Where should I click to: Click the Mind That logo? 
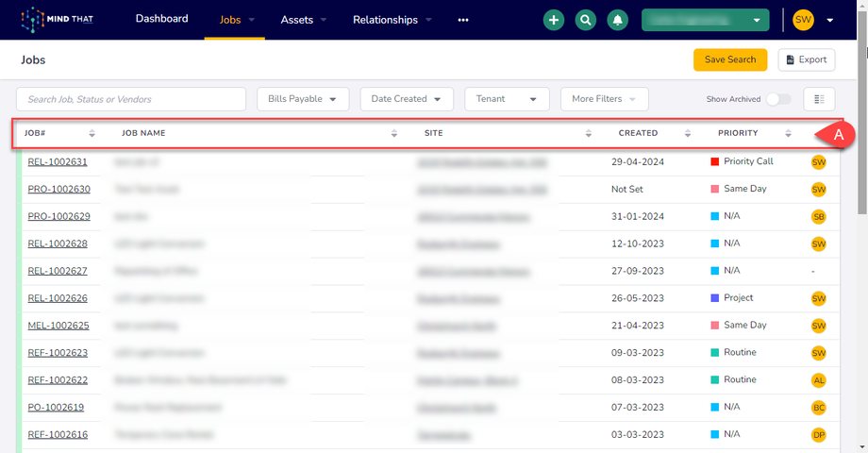click(x=57, y=20)
